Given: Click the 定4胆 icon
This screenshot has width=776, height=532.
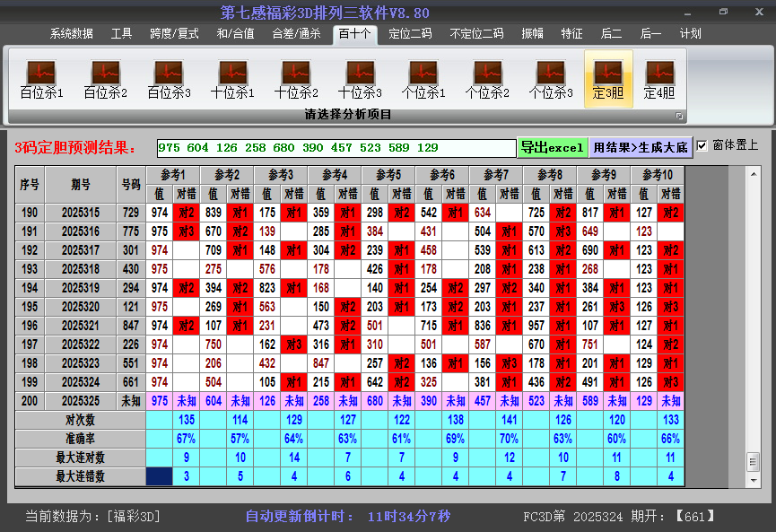Looking at the screenshot, I should click(x=659, y=79).
